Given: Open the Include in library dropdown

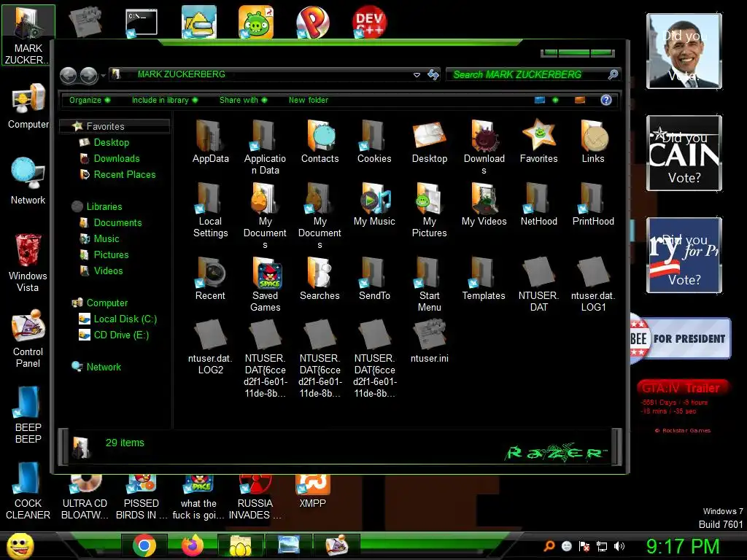Looking at the screenshot, I should coord(164,100).
